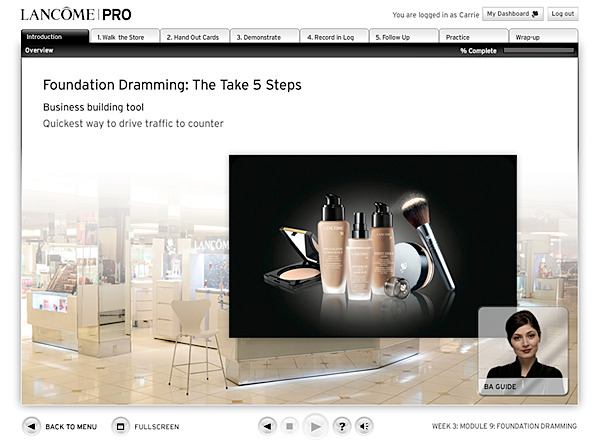Click the Overview sub-section label
The image size is (600, 445).
[x=39, y=50]
